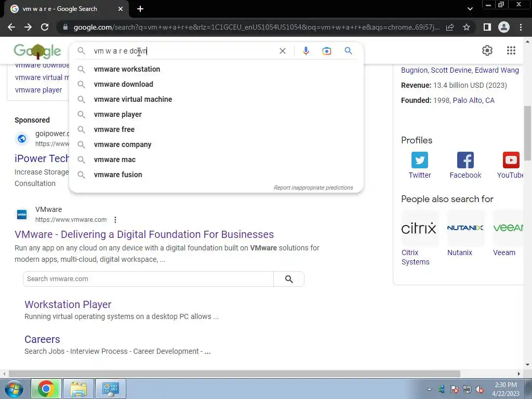The height and width of the screenshot is (399, 532).
Task: Open the Chrome three-dot menu
Action: click(x=521, y=27)
